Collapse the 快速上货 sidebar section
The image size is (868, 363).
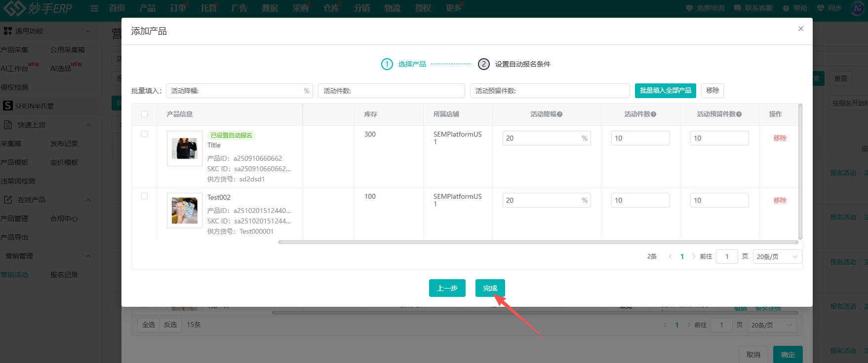point(88,125)
